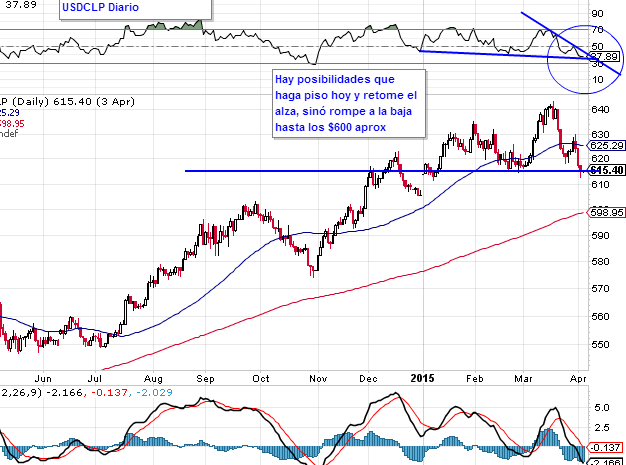Click the 598.95 red price tag on axis

click(x=606, y=213)
